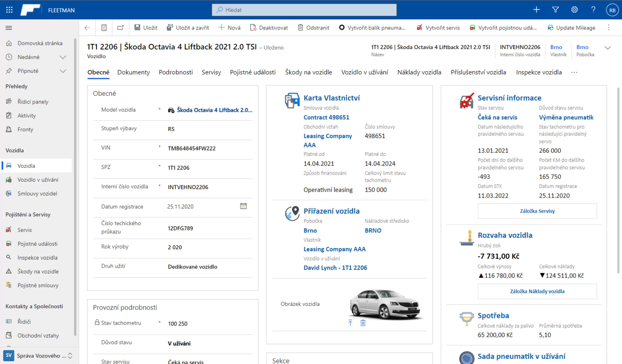This screenshot has height=364, width=622.
Task: Expand the Nedávné section in sidebar
Action: (63, 57)
